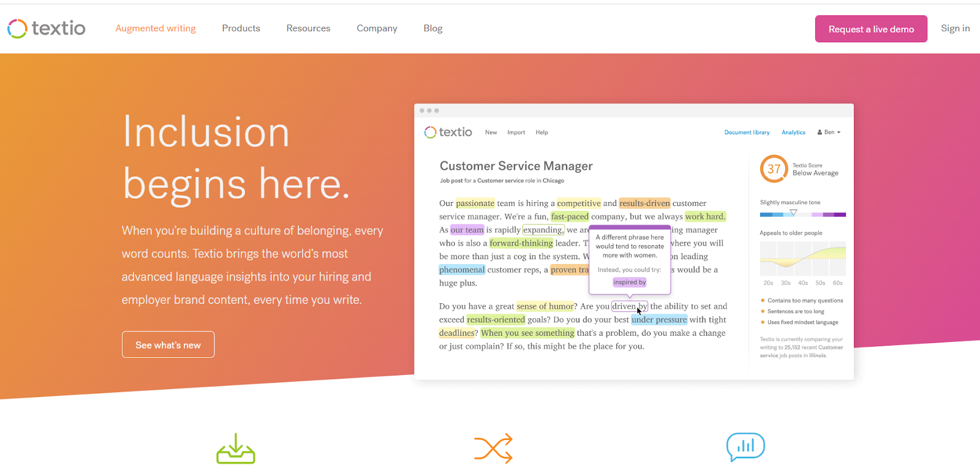Image resolution: width=980 pixels, height=473 pixels.
Task: Click the highlighted word 'phenomenal'
Action: pyautogui.click(x=462, y=270)
